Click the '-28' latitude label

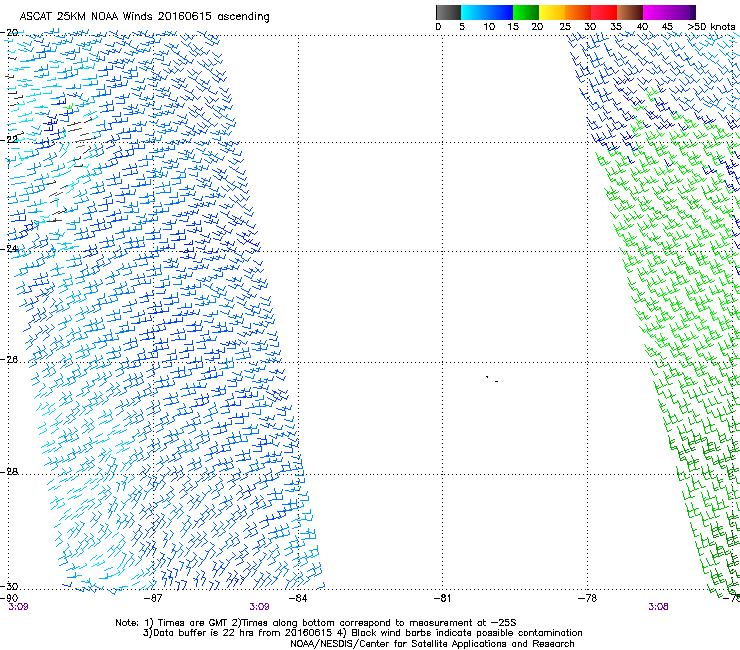click(x=9, y=472)
